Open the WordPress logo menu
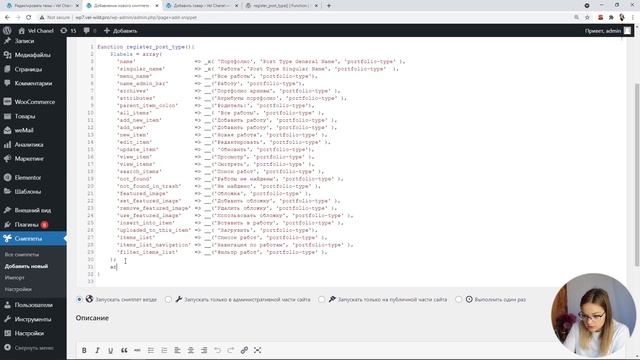This screenshot has width=640, height=360. point(7,31)
